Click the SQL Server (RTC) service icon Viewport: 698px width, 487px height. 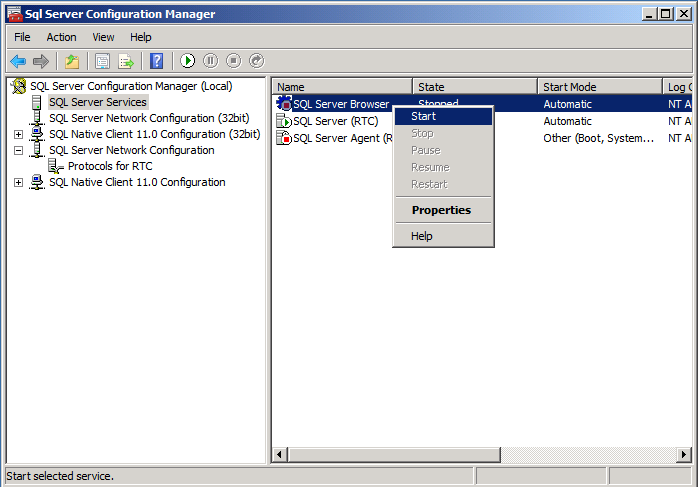pos(284,121)
